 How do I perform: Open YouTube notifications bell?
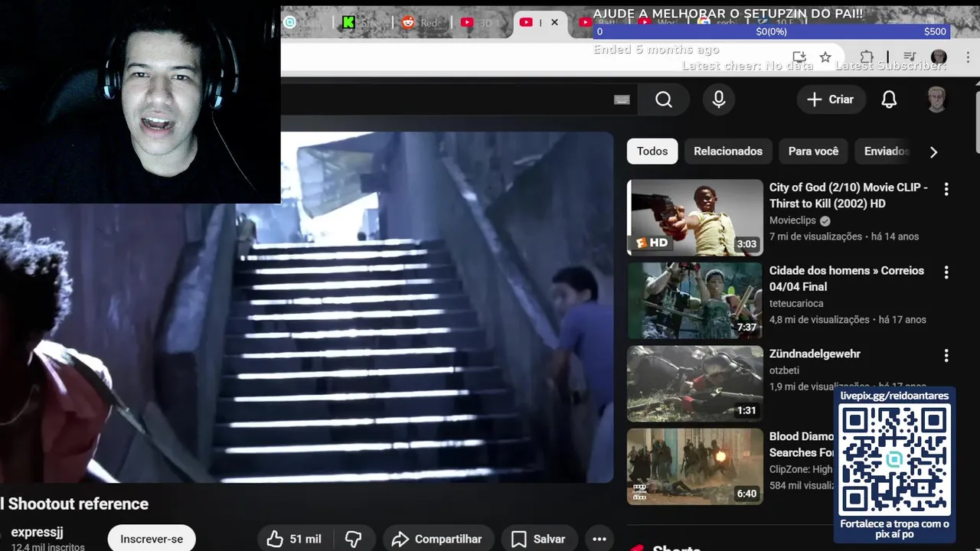889,99
